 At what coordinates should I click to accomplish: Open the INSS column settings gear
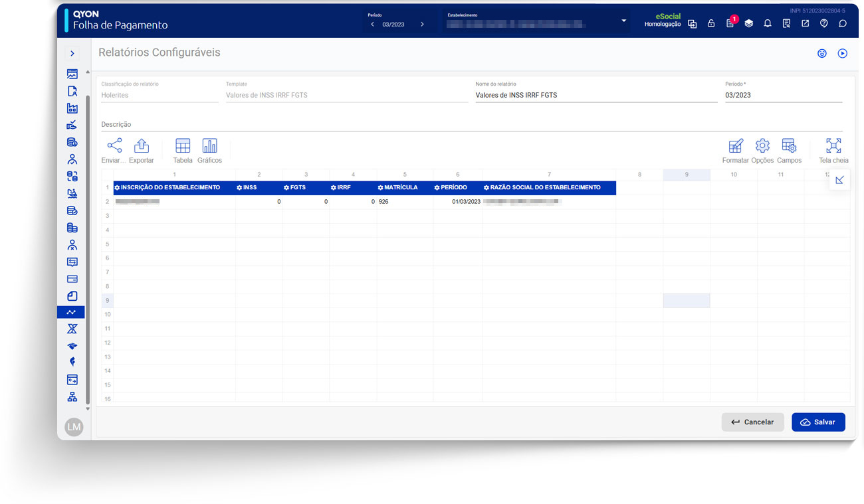point(239,188)
